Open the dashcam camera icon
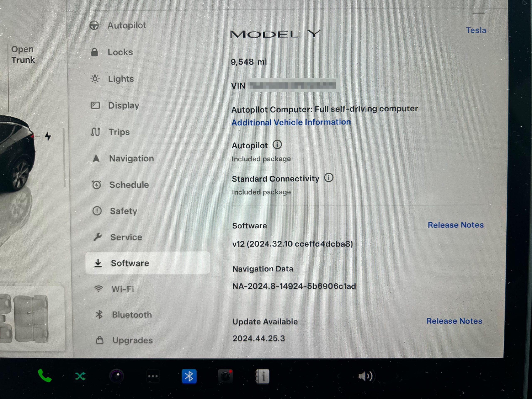532x399 pixels. (x=225, y=376)
